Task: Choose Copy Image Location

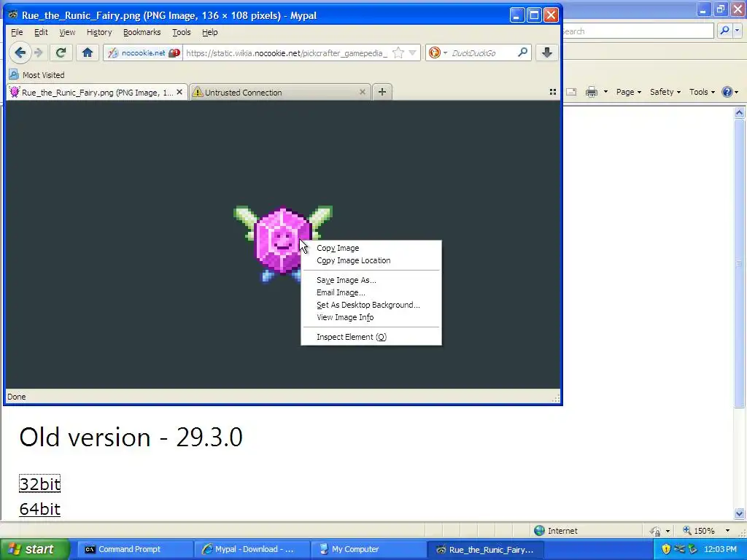Action: point(371,260)
